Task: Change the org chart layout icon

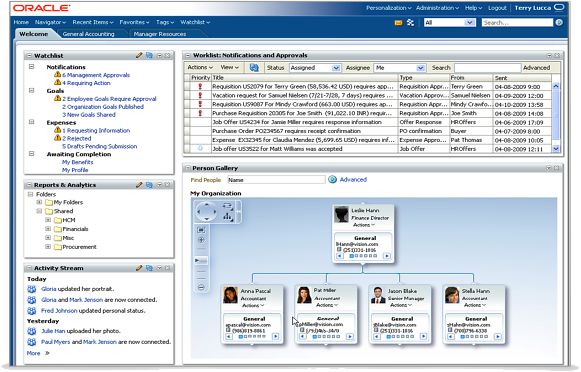Action: pos(228,216)
